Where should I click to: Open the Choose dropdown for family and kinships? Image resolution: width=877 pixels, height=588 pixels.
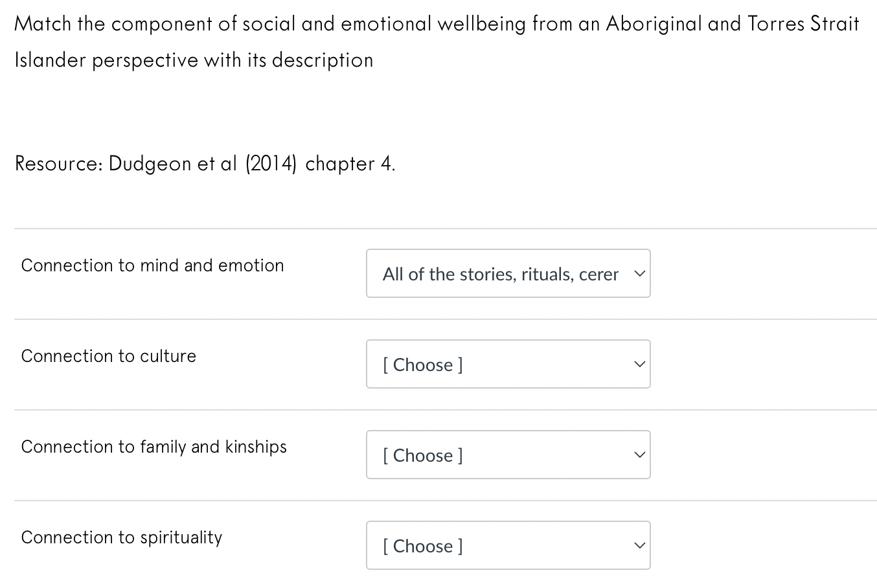pyautogui.click(x=508, y=455)
